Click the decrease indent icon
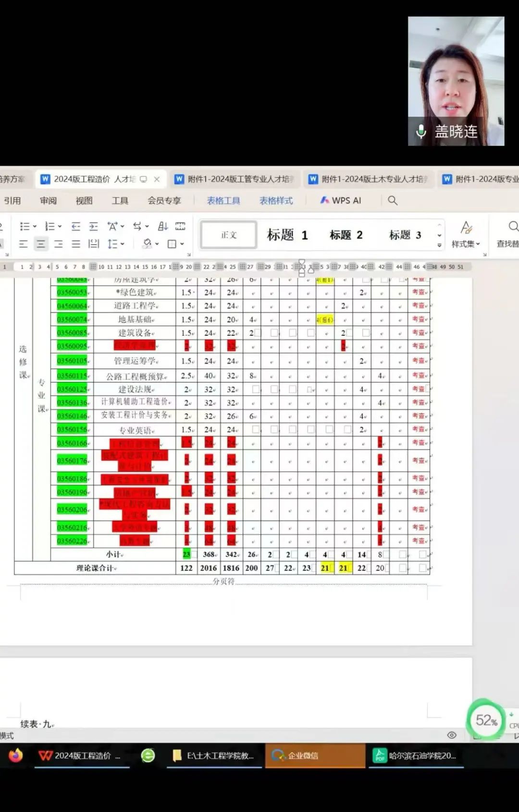Image resolution: width=519 pixels, height=812 pixels. point(75,226)
